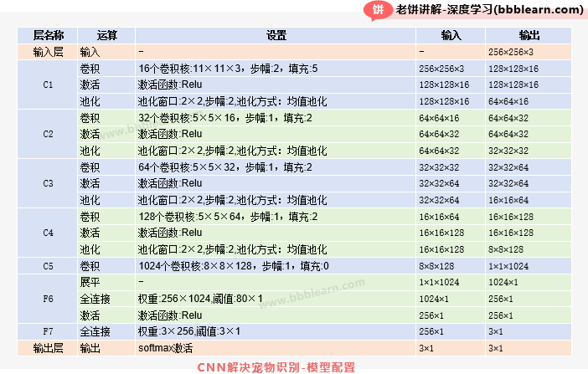Select the C2 layer name cell
This screenshot has height=374, width=588.
48,134
